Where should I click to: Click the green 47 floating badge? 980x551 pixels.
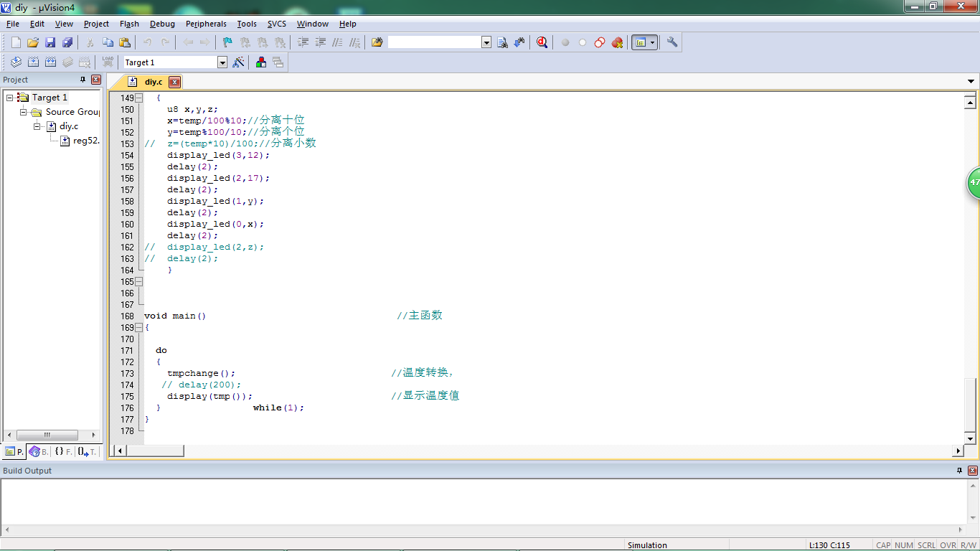pos(974,183)
